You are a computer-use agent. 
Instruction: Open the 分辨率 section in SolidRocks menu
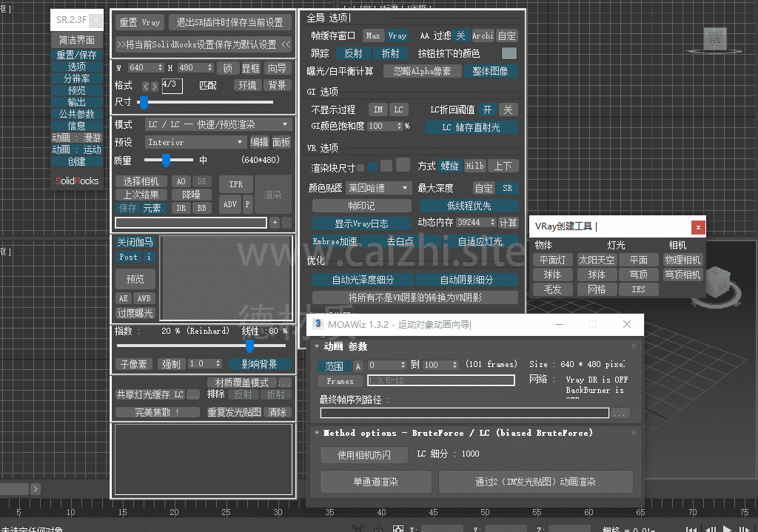pos(76,78)
